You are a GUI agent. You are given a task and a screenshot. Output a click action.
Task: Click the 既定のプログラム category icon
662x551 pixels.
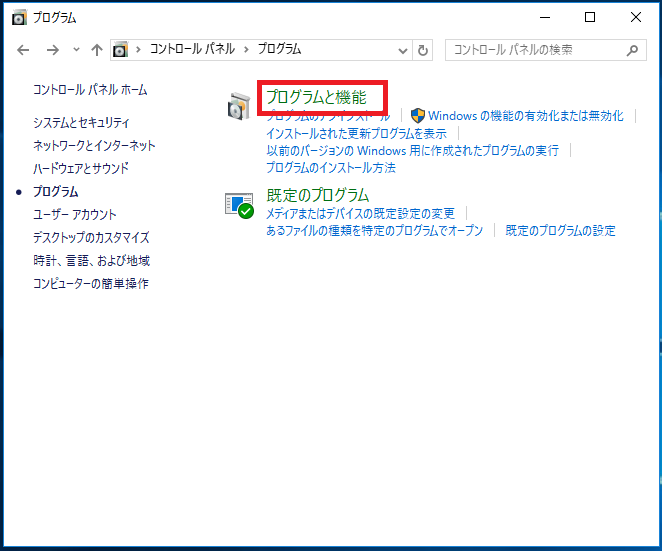pos(239,206)
